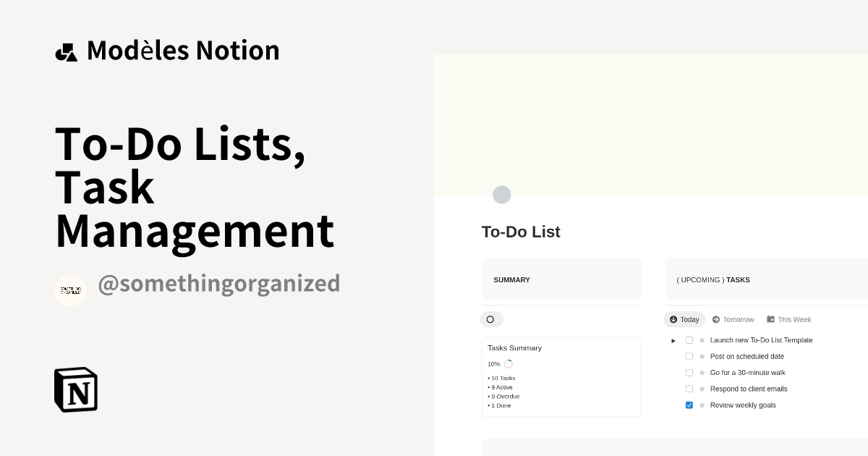Click the calendar icon beside This Week
This screenshot has width=868, height=456.
coord(770,319)
